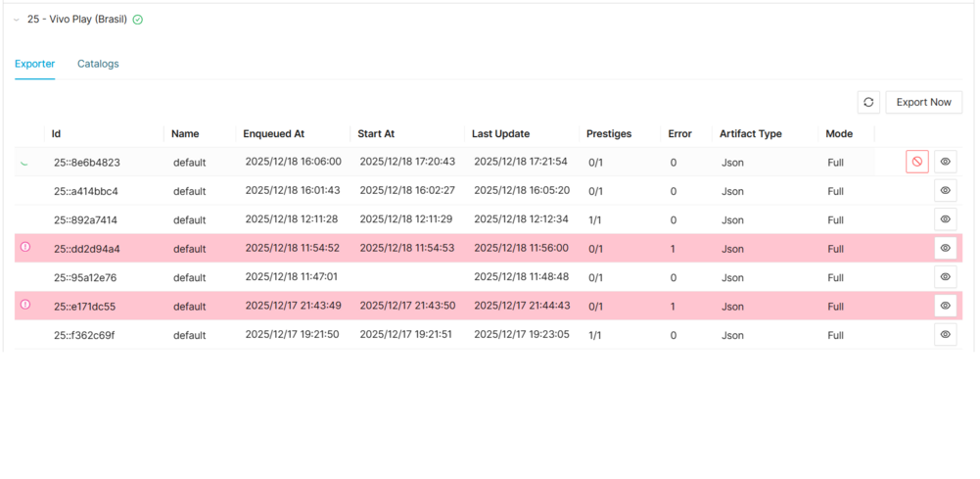This screenshot has height=479, width=980.
Task: View details of failed export 25::e171dc55
Action: (945, 306)
